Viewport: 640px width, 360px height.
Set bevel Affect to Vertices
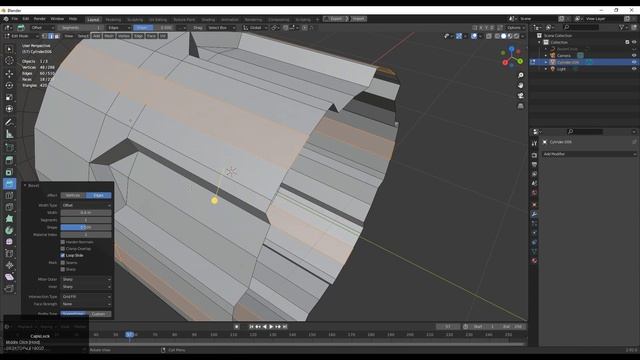point(73,196)
